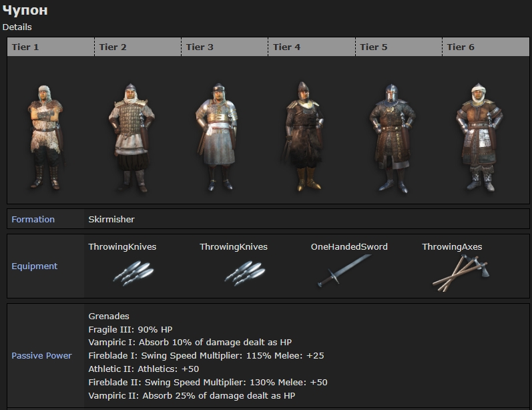Click the ThrowingAxes text label

coord(452,247)
